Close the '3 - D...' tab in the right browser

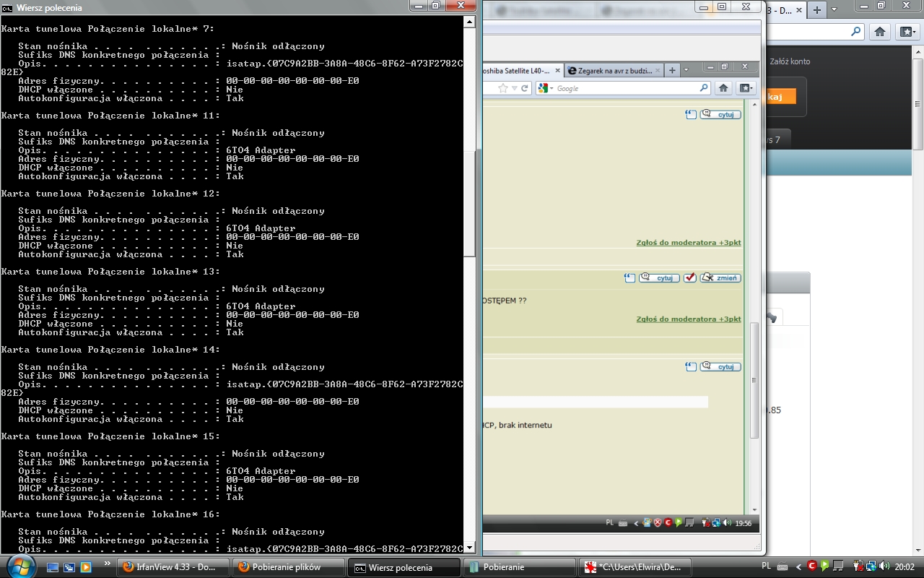pos(800,11)
